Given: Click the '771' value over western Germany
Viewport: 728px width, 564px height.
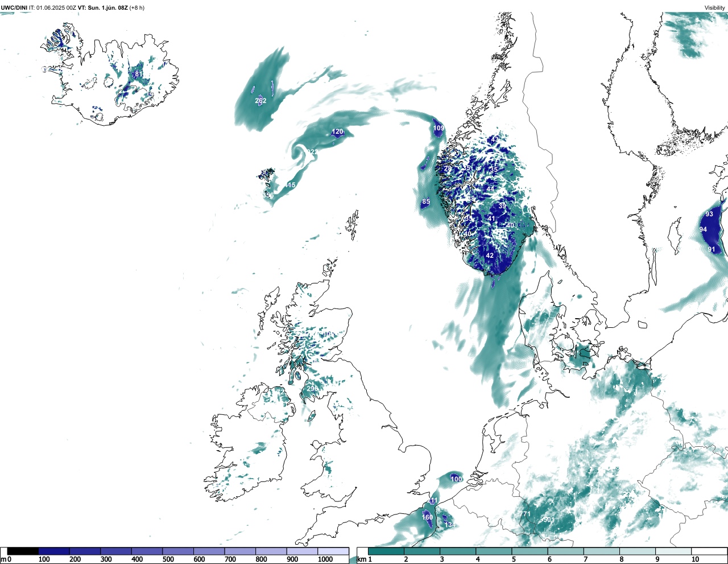Looking at the screenshot, I should point(525,514).
